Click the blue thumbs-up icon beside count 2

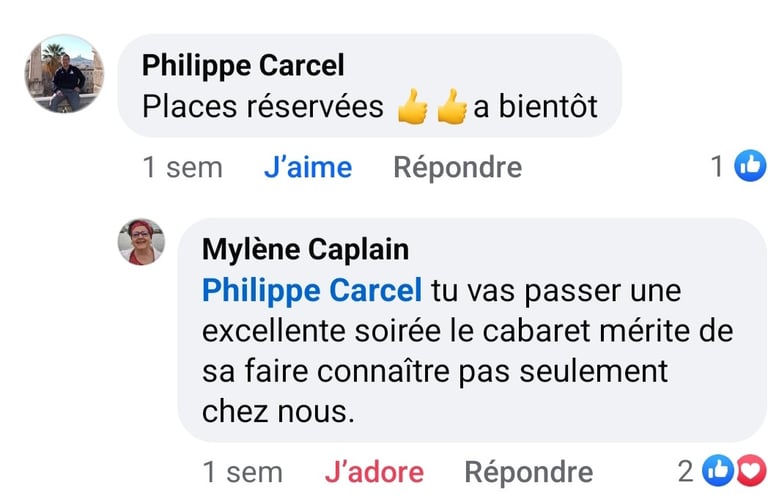click(x=716, y=470)
